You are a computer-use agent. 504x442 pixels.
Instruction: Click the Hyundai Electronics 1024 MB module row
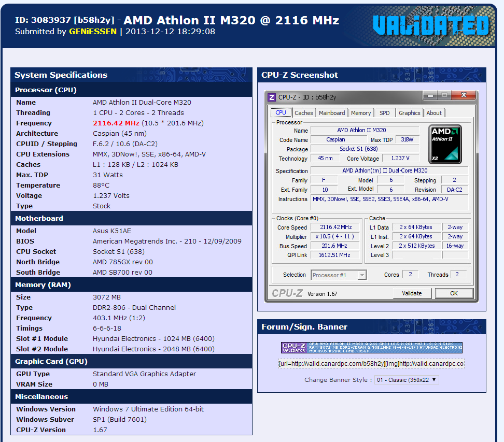pos(132,338)
